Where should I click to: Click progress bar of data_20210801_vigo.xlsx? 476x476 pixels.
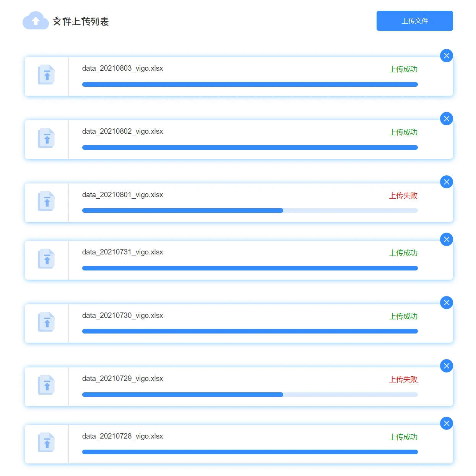point(250,210)
